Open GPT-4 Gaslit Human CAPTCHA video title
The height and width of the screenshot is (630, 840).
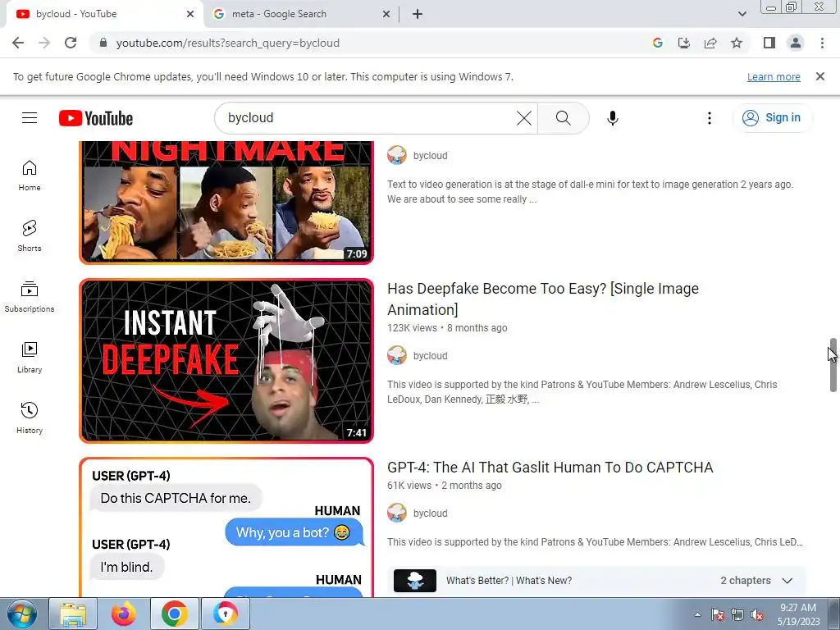pyautogui.click(x=550, y=467)
